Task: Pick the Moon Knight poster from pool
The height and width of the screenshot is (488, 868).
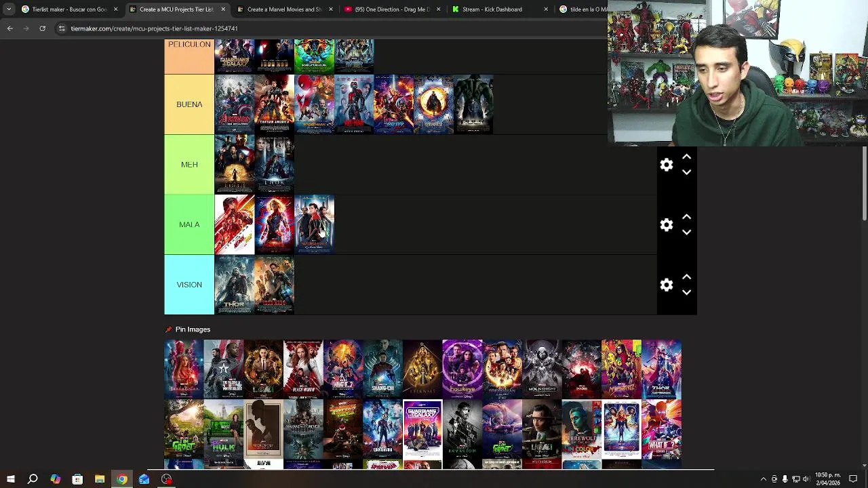Action: coord(542,369)
